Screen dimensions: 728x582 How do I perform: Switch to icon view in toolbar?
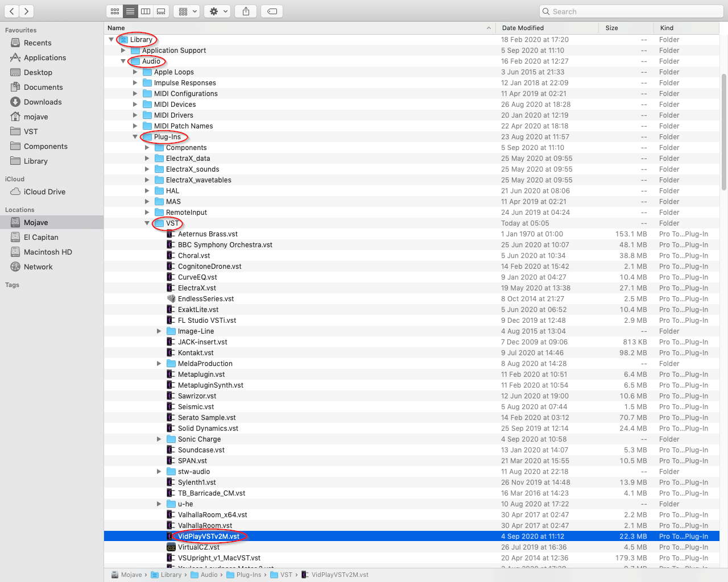pos(115,11)
